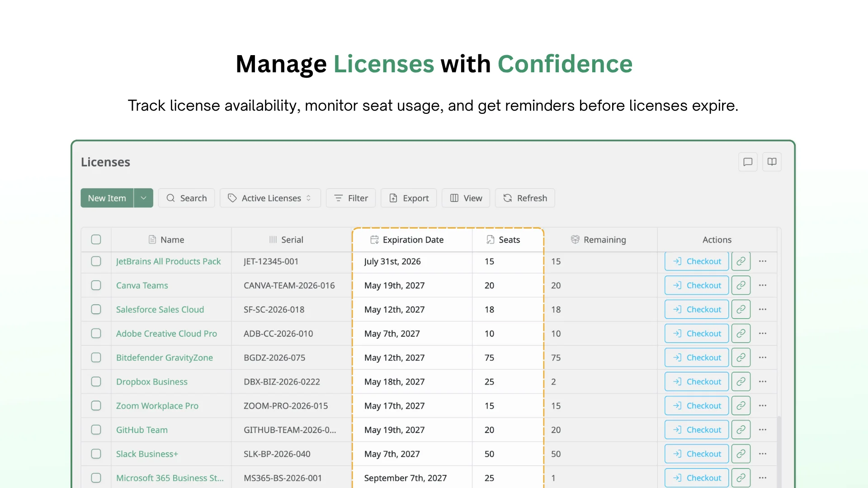Tick the Canva Teams row checkbox

pyautogui.click(x=96, y=285)
